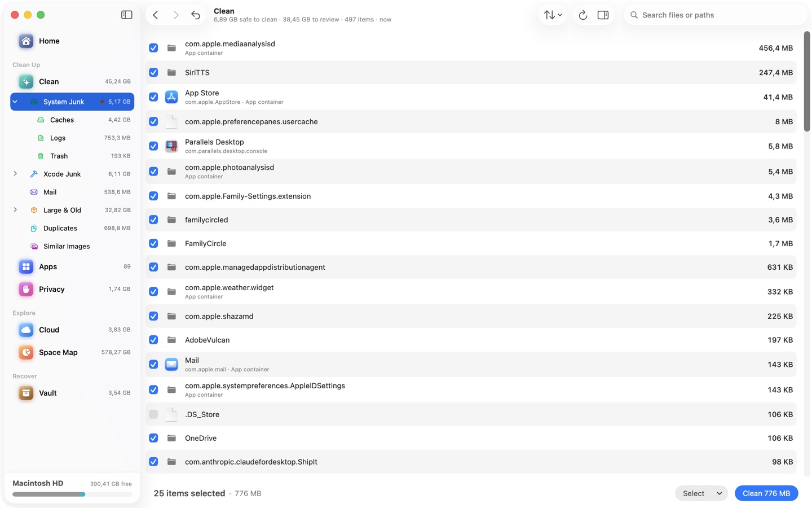The image size is (812, 508).
Task: Open the Home section icon
Action: [26, 41]
